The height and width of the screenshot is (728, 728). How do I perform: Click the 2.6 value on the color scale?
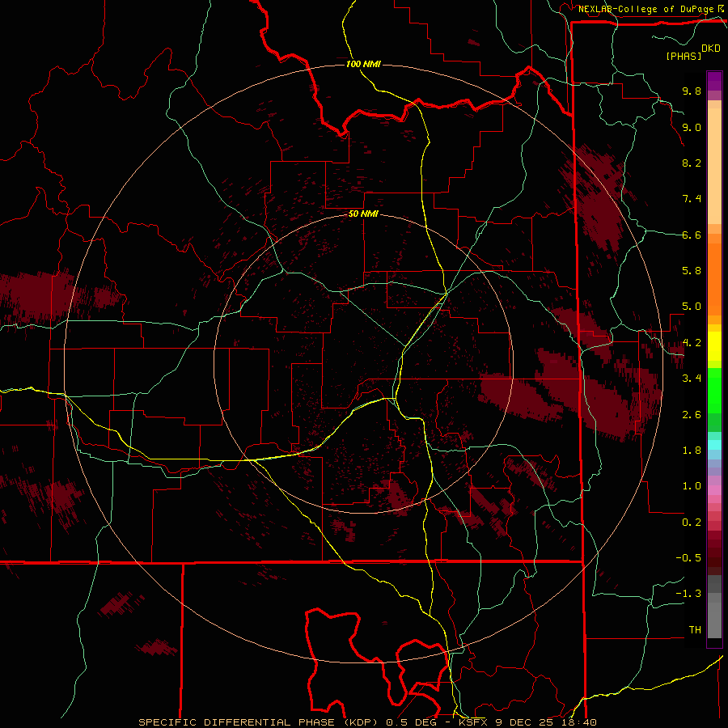point(692,415)
